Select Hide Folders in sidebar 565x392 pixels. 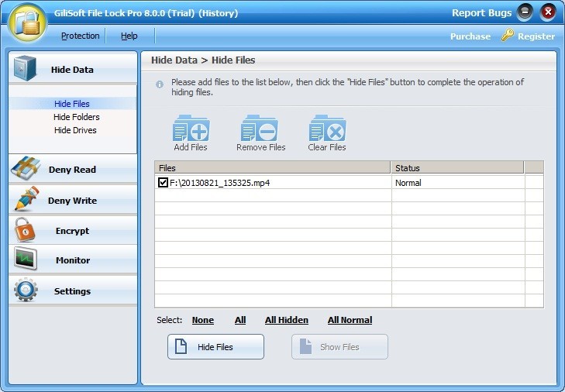click(77, 117)
